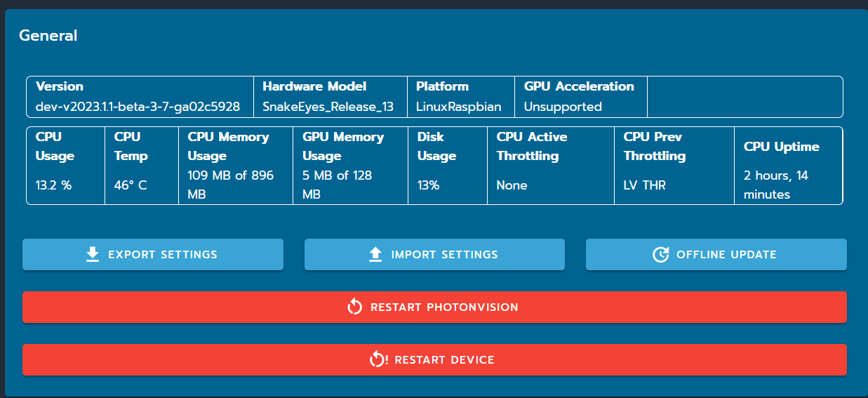This screenshot has height=398, width=868.
Task: Select the CPU Memory Usage 109 MB value
Action: click(x=231, y=185)
